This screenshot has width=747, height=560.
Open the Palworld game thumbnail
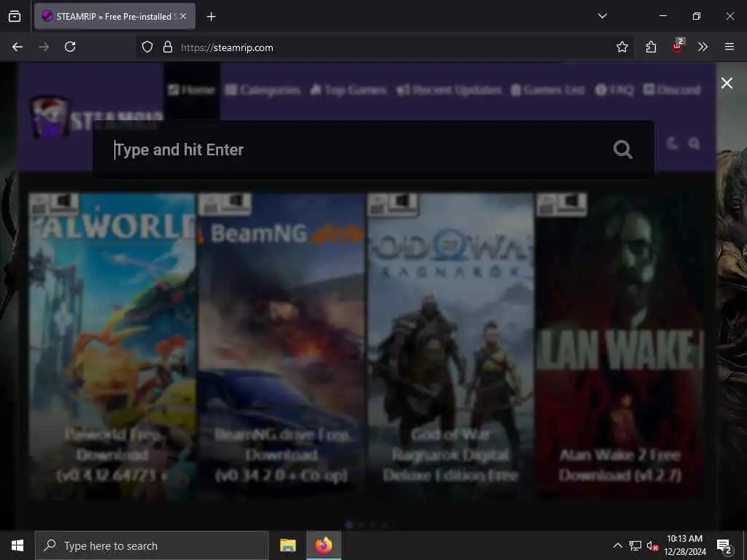coord(112,346)
